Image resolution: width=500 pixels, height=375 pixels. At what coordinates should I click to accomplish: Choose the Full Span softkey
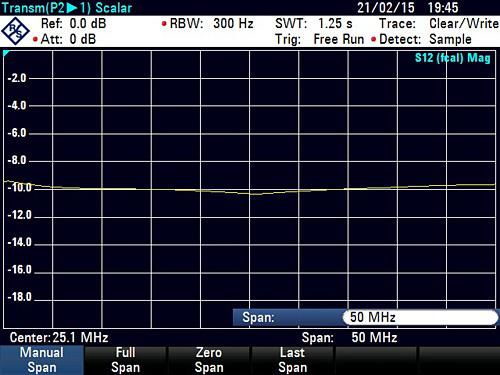[125, 360]
